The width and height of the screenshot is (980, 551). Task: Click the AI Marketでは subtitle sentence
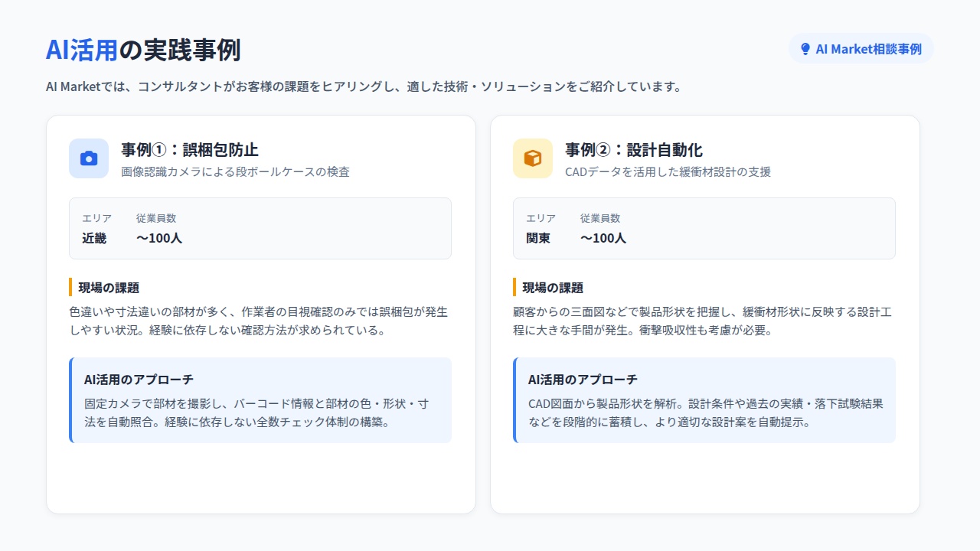click(x=364, y=86)
